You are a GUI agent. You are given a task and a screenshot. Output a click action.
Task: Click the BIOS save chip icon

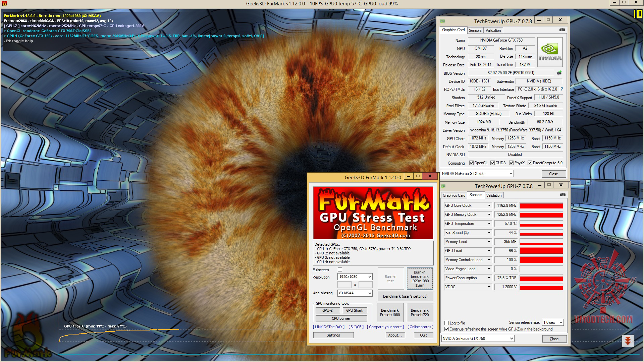559,73
